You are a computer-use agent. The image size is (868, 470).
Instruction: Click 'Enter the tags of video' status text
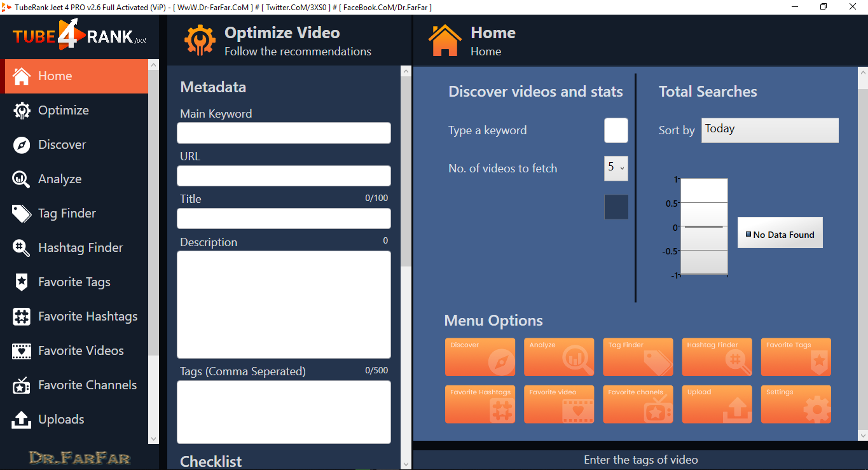coord(640,460)
